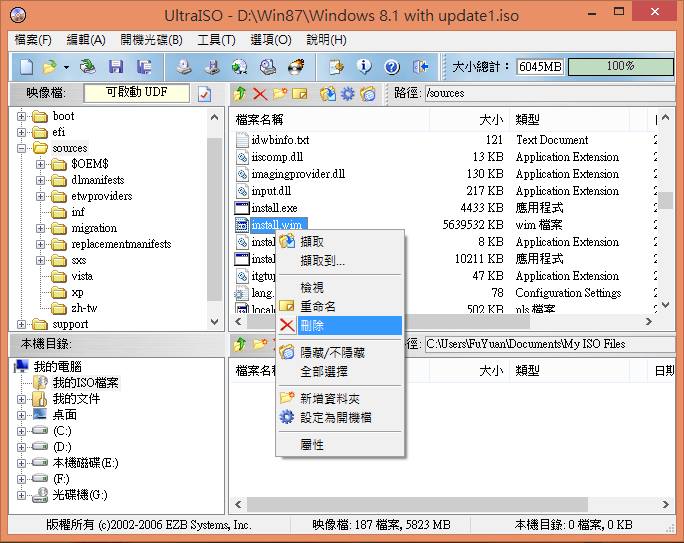Viewport: 684px width, 543px height.
Task: Choose 設定為開機檔 from the context menu
Action: (340, 417)
